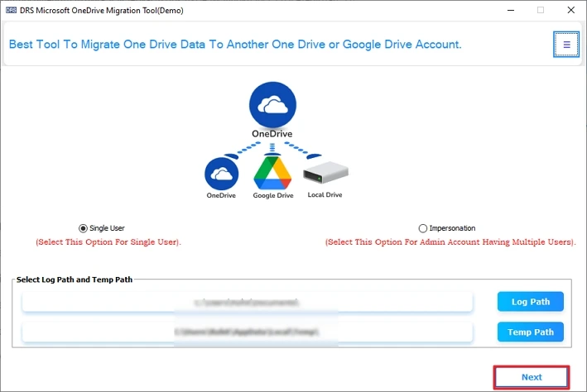Minimize the Migration Tool window

[x=511, y=10]
